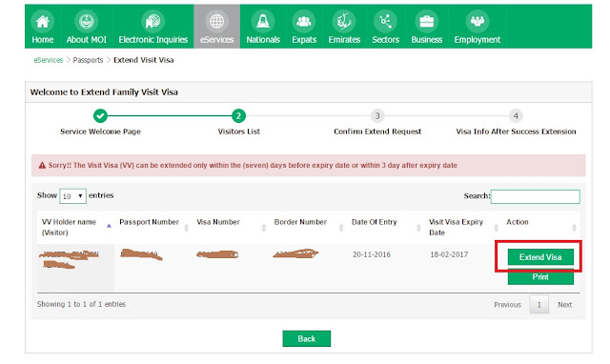Click the warning triangle in error banner
This screenshot has width=610, height=364.
(x=42, y=165)
